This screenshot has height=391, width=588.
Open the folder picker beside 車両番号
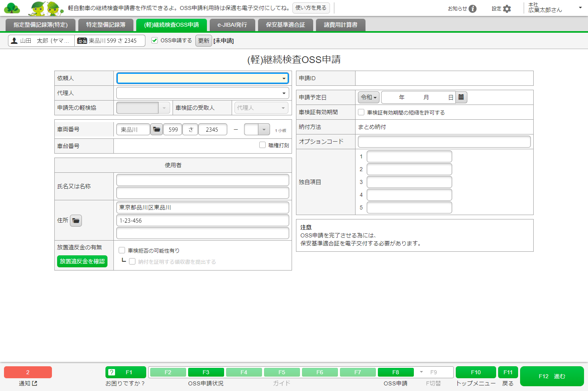tap(157, 129)
